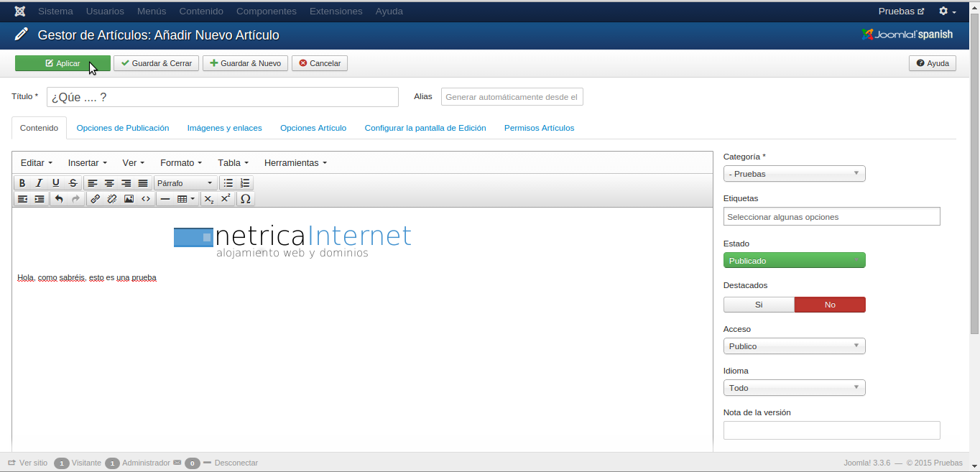Switch to Imágenes y enlaces tab
This screenshot has width=980, height=472.
225,128
